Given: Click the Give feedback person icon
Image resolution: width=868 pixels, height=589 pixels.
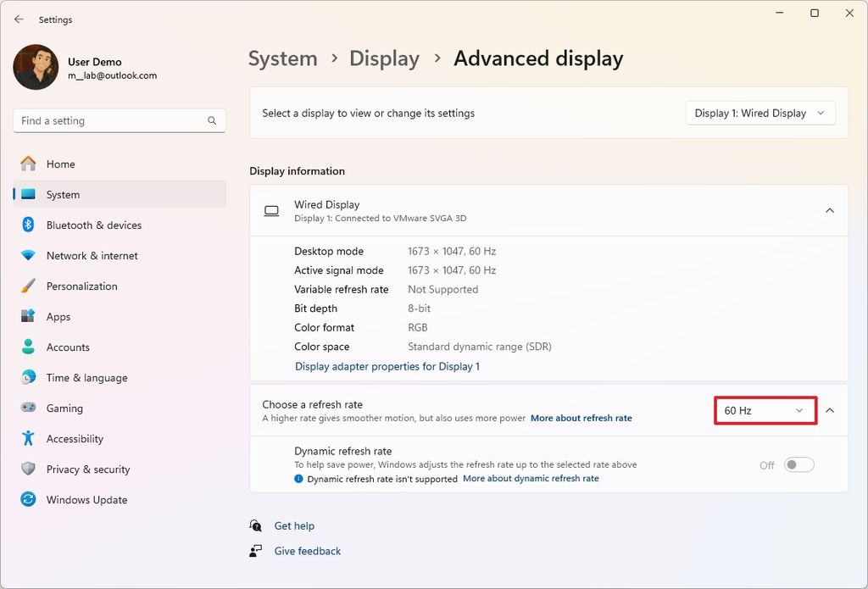Looking at the screenshot, I should (255, 551).
